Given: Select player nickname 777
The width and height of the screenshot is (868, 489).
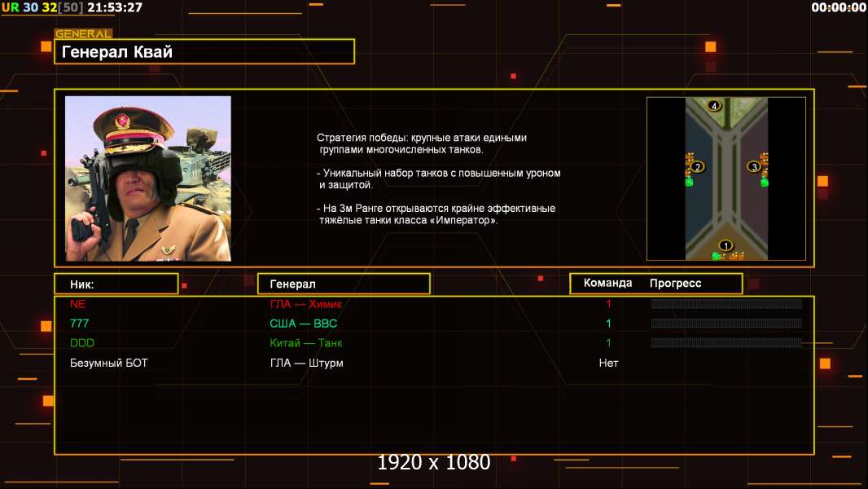Looking at the screenshot, I should (x=79, y=323).
